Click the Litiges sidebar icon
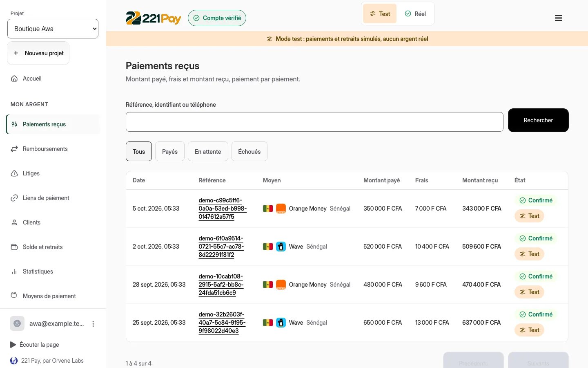Viewport: 588px width, 368px height. (x=14, y=173)
